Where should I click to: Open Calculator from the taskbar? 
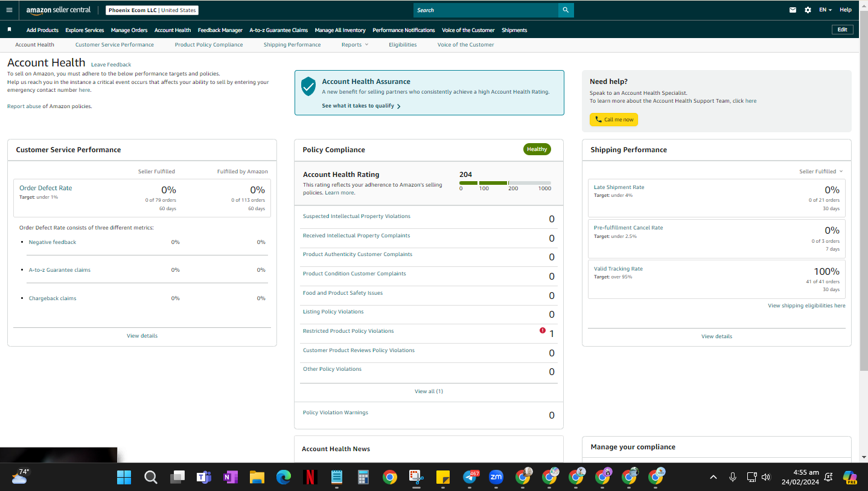[x=363, y=477]
